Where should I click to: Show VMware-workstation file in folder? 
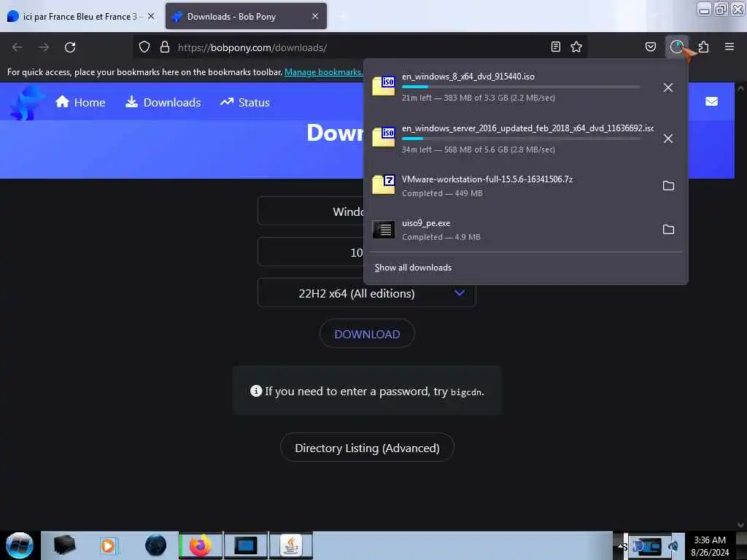click(668, 186)
